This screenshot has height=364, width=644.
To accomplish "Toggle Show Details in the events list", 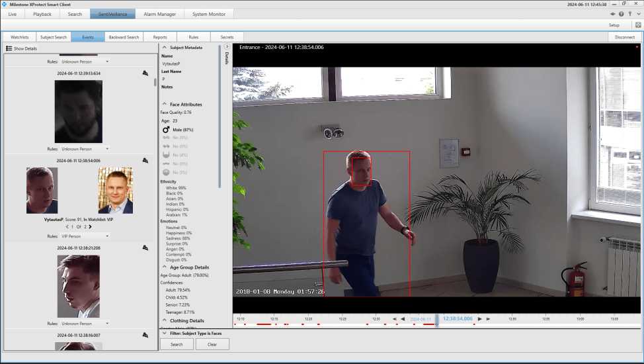I will [21, 48].
